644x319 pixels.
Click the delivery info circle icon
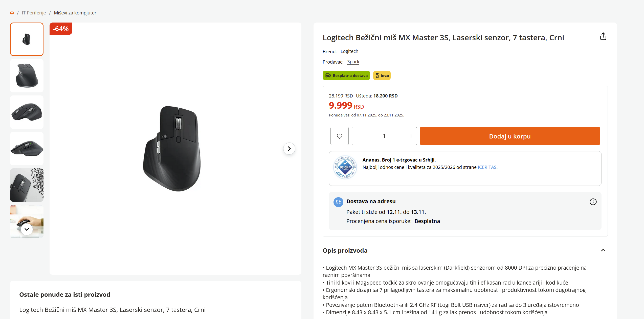(593, 202)
